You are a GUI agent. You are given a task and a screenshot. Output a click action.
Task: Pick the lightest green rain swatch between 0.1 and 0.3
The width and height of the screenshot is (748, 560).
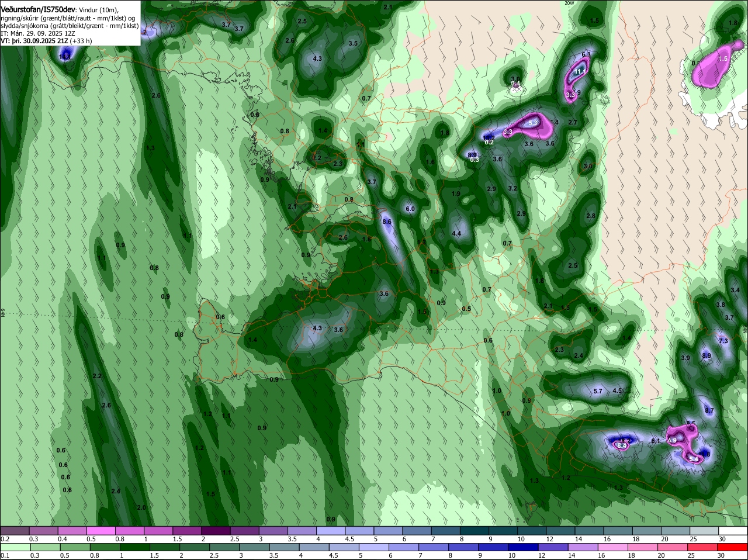click(15, 547)
